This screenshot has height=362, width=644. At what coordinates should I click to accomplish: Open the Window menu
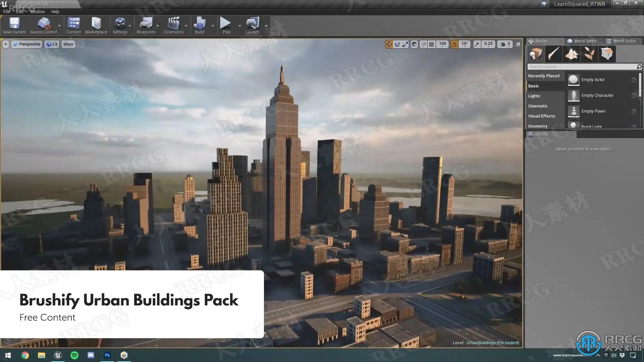click(37, 12)
